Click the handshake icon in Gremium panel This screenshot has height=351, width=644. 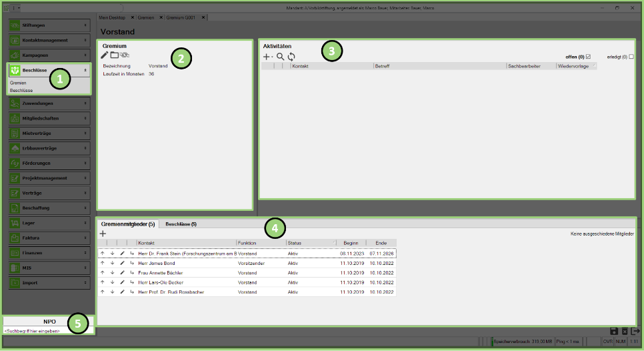point(125,55)
